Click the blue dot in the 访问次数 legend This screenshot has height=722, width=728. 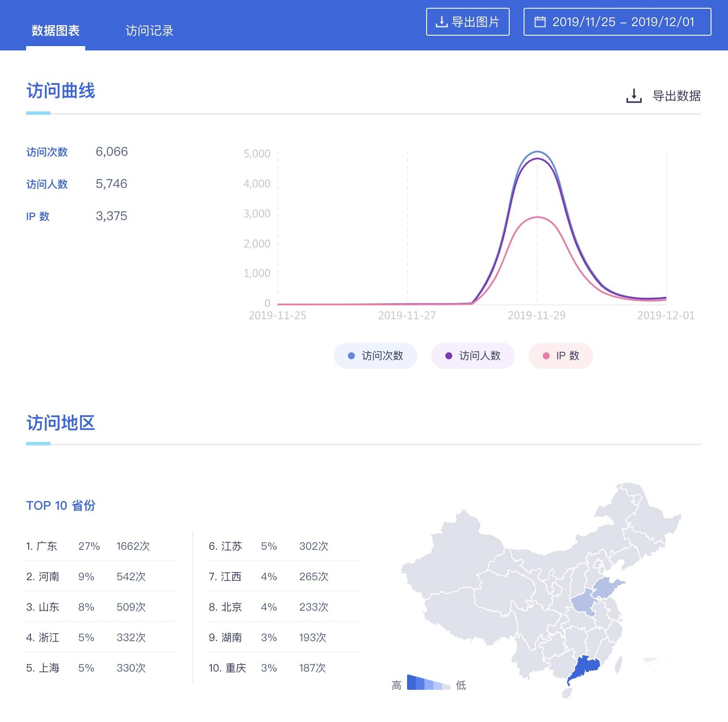tap(351, 356)
